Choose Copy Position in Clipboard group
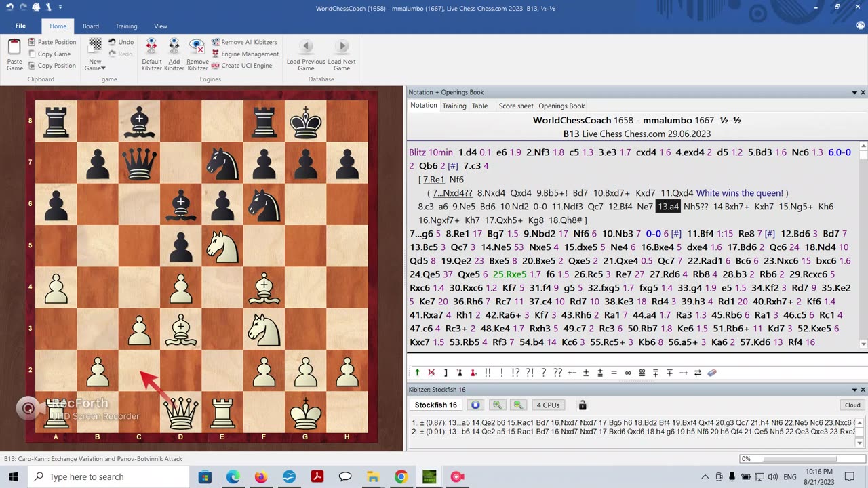 [x=52, y=66]
